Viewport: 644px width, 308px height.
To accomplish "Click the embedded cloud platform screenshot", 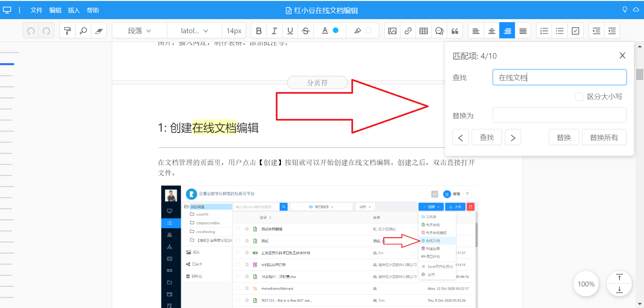I will (x=320, y=247).
